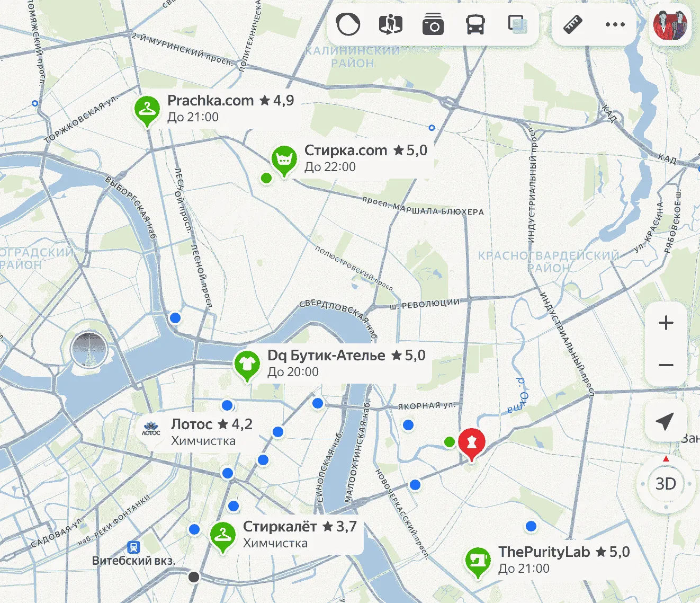Click ThePurityLab sewing machine marker
This screenshot has height=603, width=700.
(478, 560)
